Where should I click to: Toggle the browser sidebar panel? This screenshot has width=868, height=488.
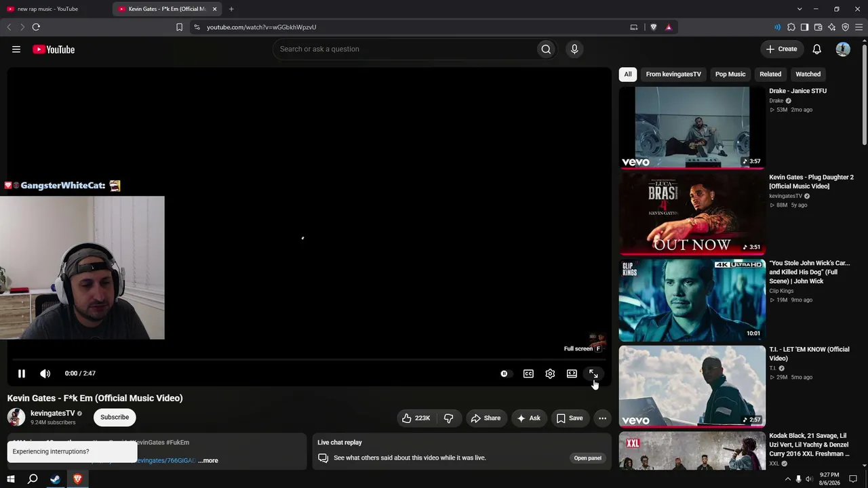coord(804,27)
